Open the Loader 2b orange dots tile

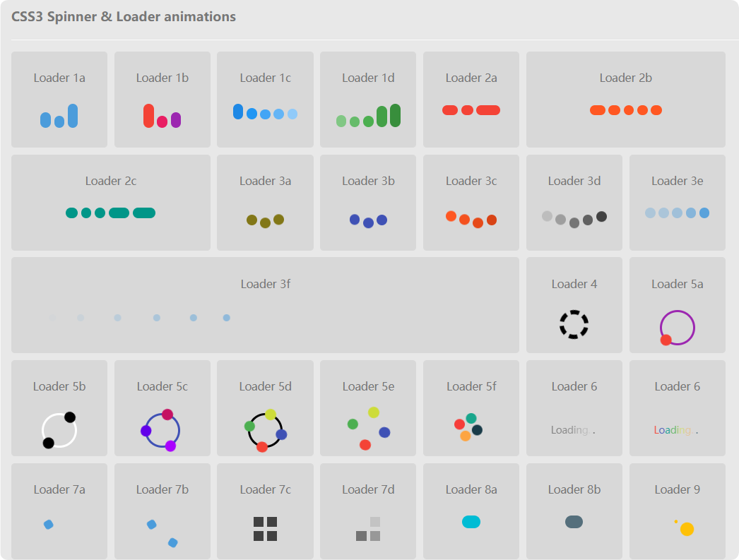[625, 100]
